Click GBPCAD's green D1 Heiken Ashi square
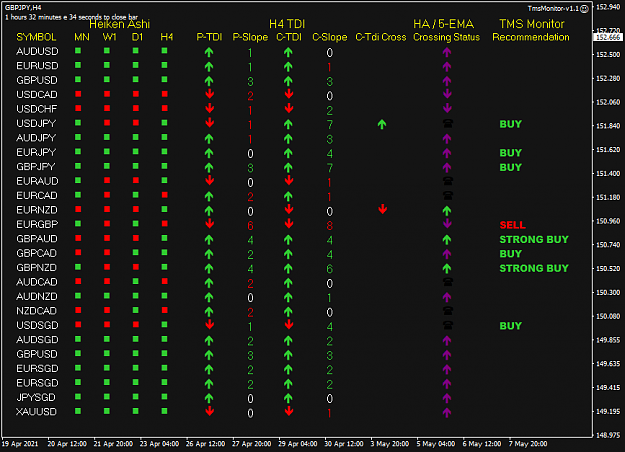 [x=136, y=252]
